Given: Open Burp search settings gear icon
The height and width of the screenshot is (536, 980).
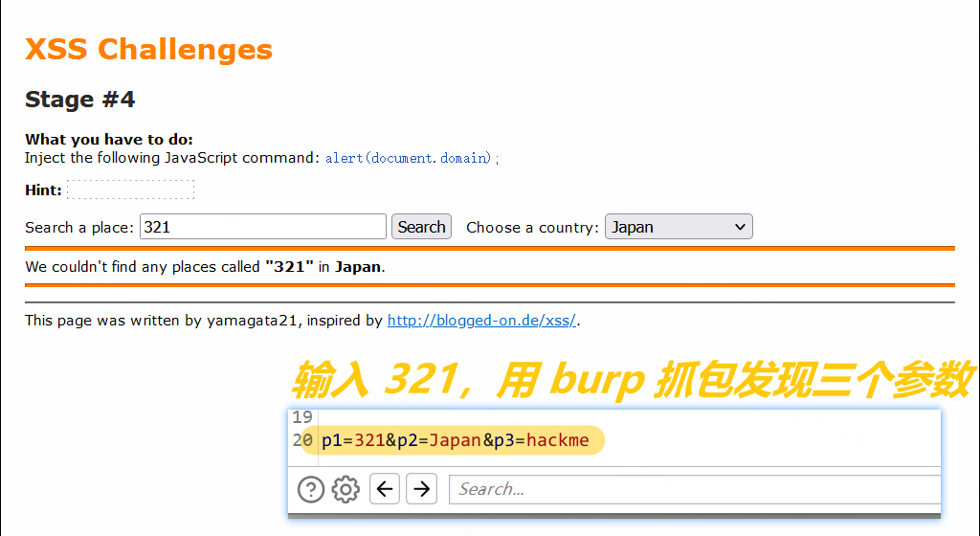Looking at the screenshot, I should [x=345, y=490].
